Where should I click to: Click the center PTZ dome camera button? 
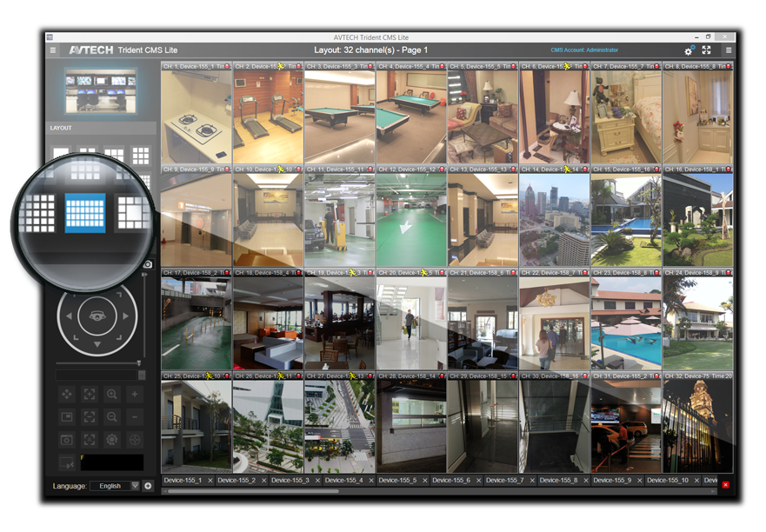96,316
